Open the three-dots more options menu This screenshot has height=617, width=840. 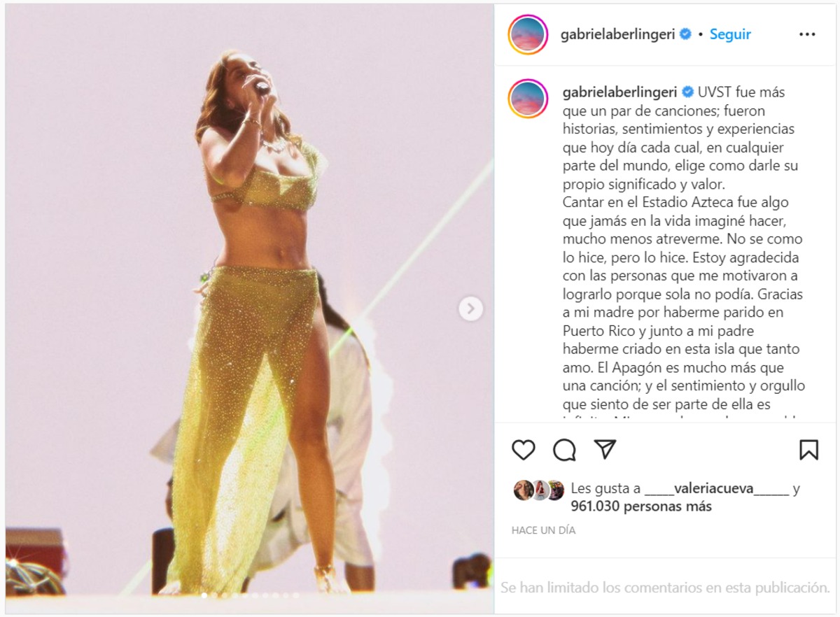[807, 34]
